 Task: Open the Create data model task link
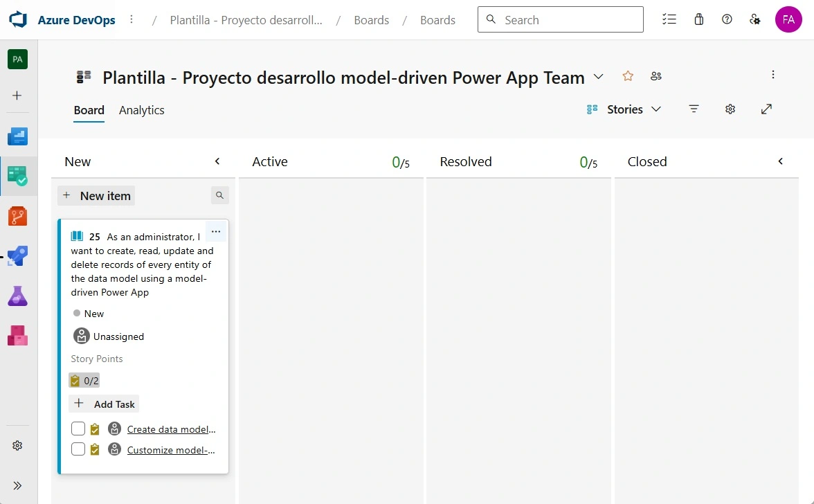coord(171,429)
